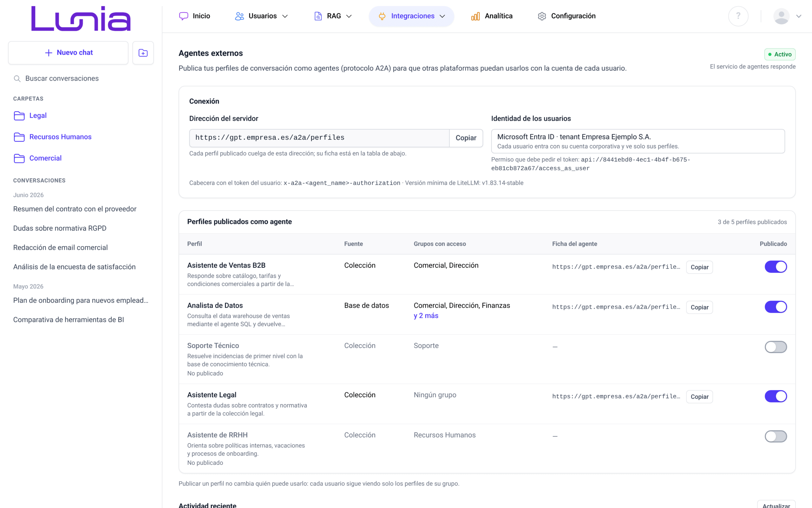Expand the Integraciones dropdown chevron
Screen dimensions: 812x508
(442, 16)
